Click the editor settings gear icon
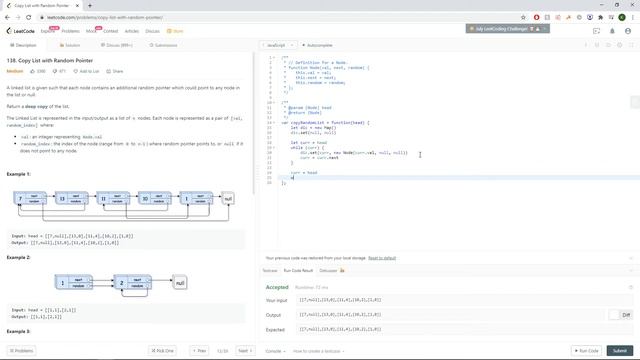640x360 pixels. [620, 45]
